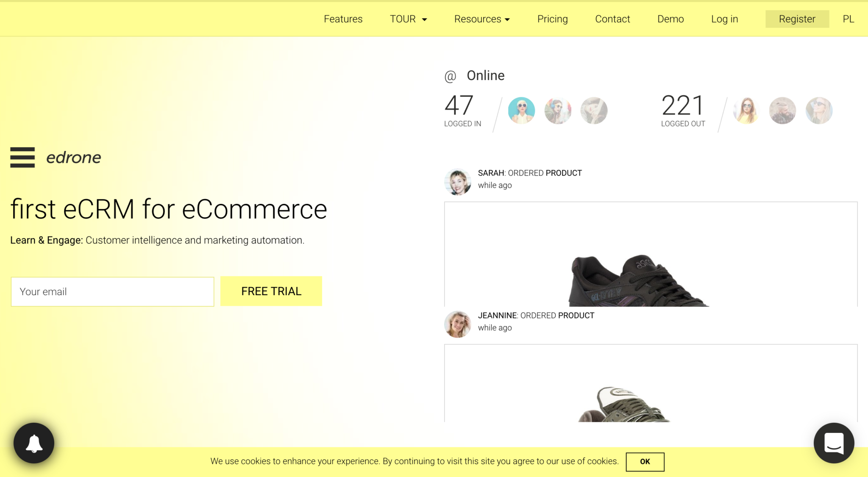
Task: Click Sarah's profile avatar
Action: [457, 181]
